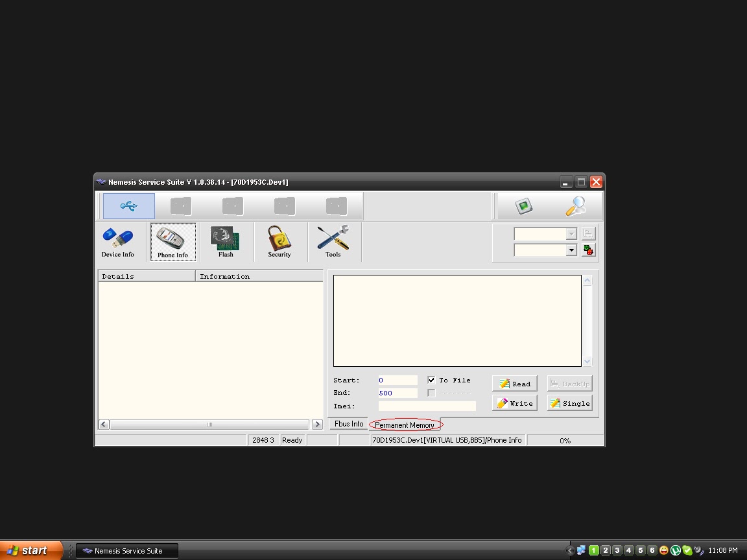Switch to virtual desktop 6
Viewport: 747px width, 560px height.
(652, 550)
